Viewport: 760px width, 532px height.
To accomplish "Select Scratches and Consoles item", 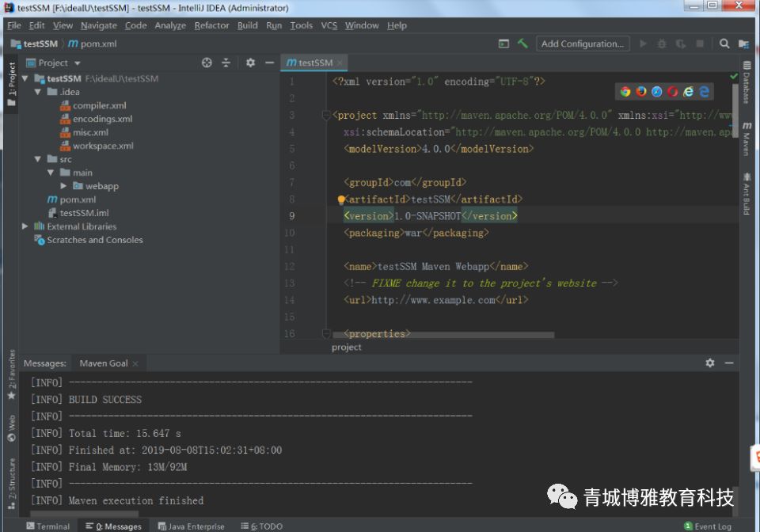I will (89, 239).
